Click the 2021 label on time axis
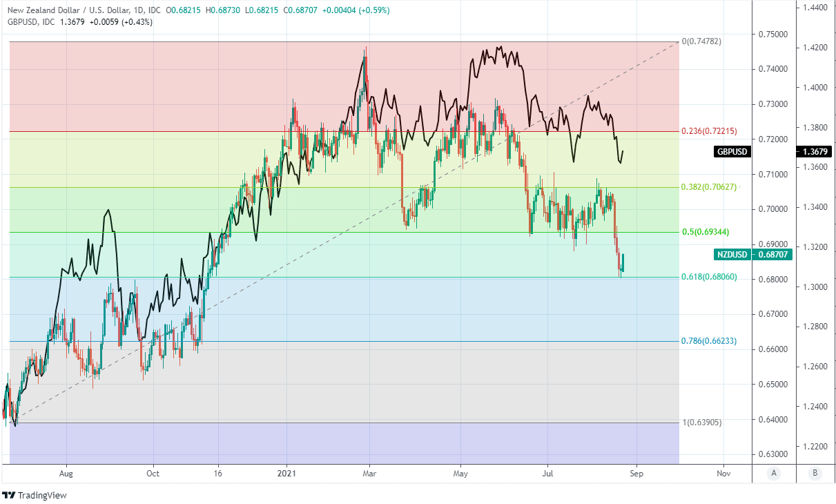 tap(287, 474)
